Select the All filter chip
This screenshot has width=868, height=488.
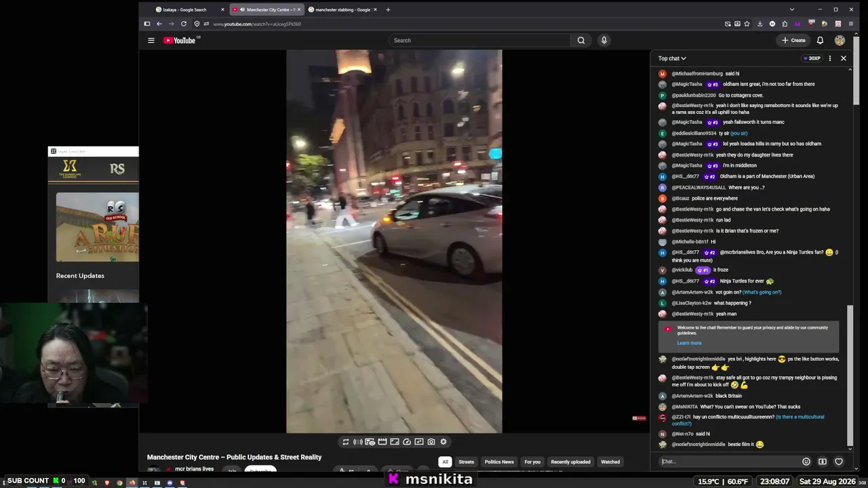coord(445,462)
